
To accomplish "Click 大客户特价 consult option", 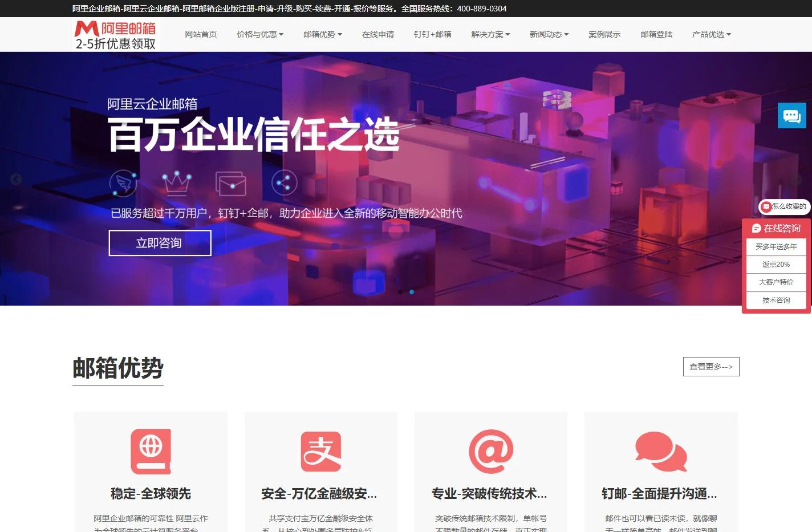I will pyautogui.click(x=776, y=282).
